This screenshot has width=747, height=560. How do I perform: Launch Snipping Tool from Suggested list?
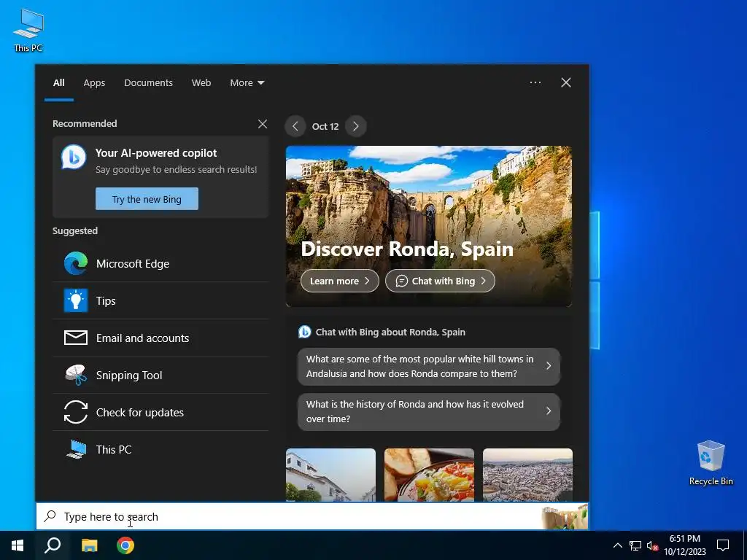[x=161, y=375]
